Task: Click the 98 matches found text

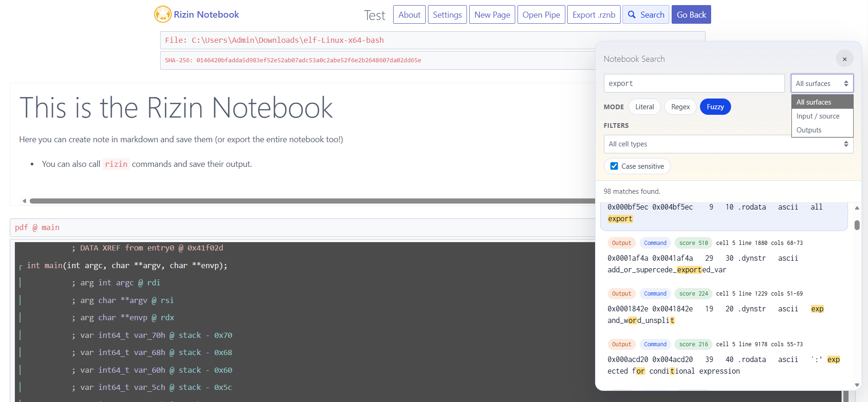Action: (632, 191)
